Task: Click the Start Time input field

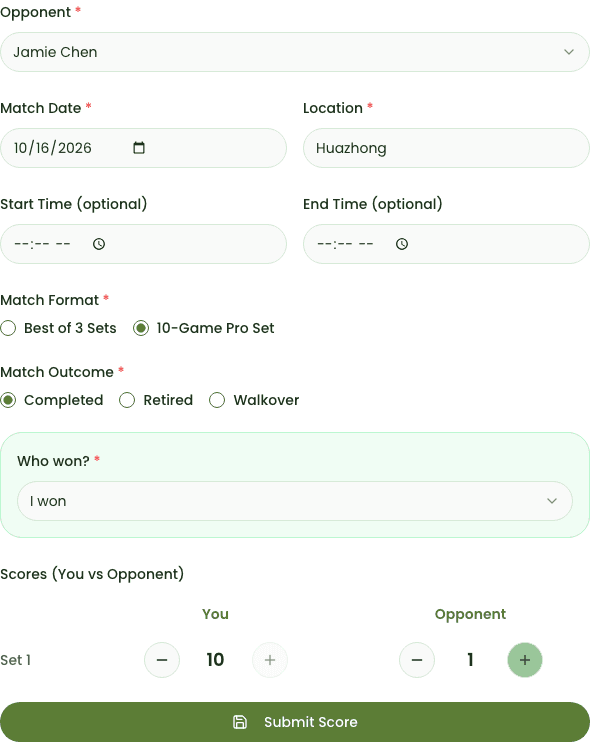Action: point(143,244)
